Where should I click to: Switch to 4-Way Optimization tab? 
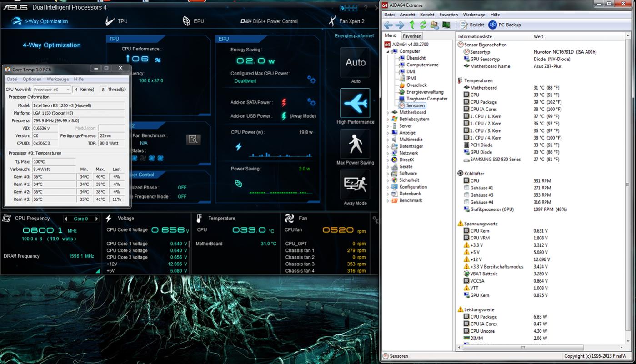click(40, 21)
